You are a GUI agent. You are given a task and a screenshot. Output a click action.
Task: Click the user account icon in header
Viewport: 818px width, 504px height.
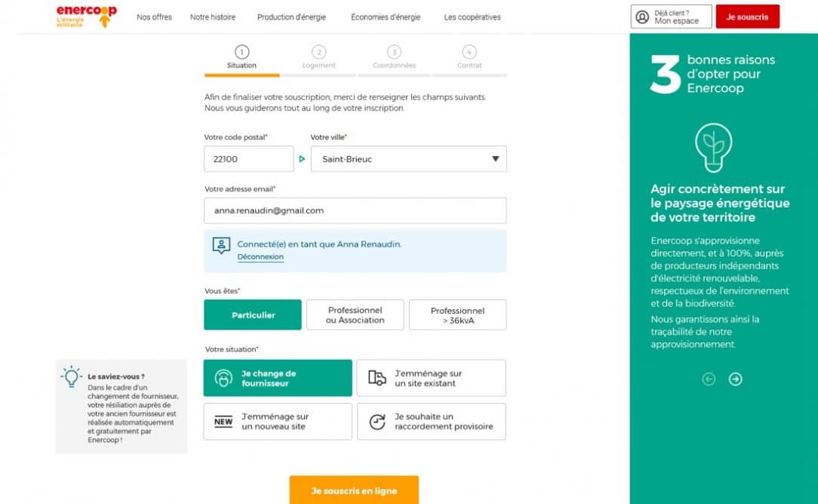(x=642, y=17)
